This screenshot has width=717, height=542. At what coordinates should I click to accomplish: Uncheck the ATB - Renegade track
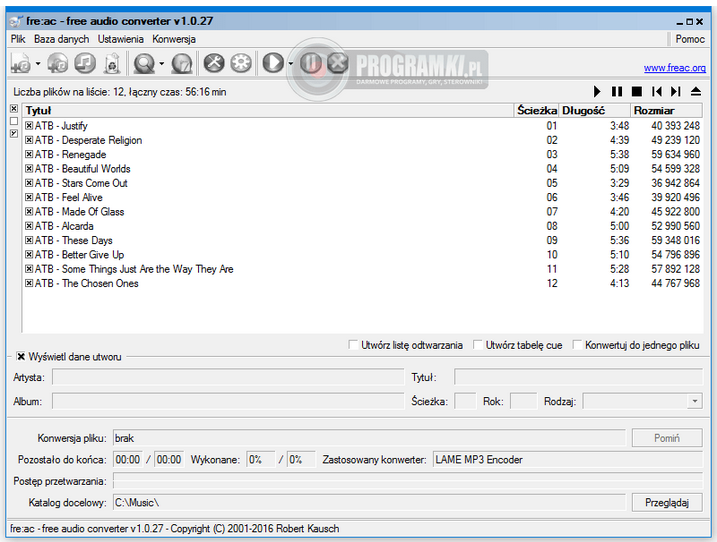(x=29, y=154)
